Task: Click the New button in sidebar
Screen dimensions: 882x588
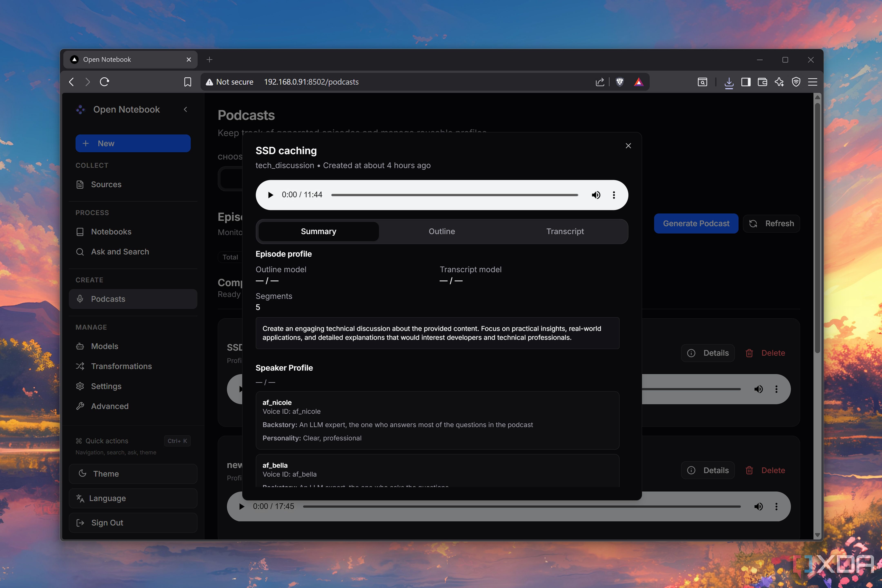Action: [x=133, y=143]
